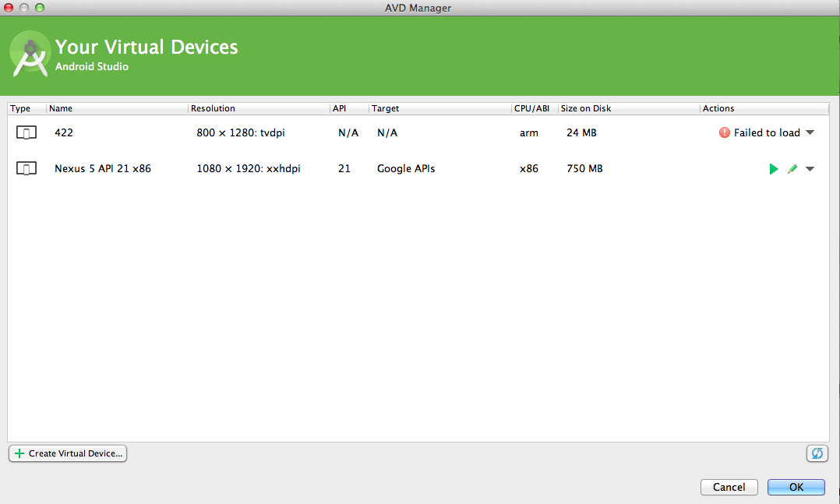Click the red error icon beside Failed to load

point(725,133)
